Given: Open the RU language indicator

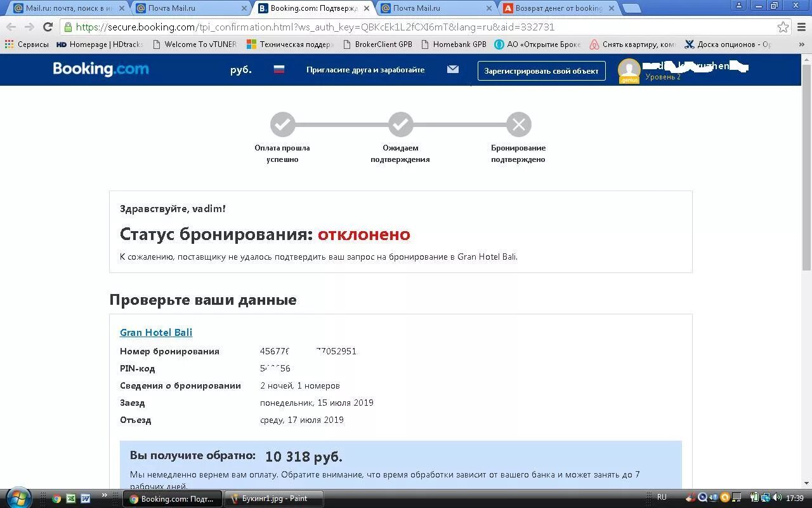Looking at the screenshot, I should click(662, 497).
